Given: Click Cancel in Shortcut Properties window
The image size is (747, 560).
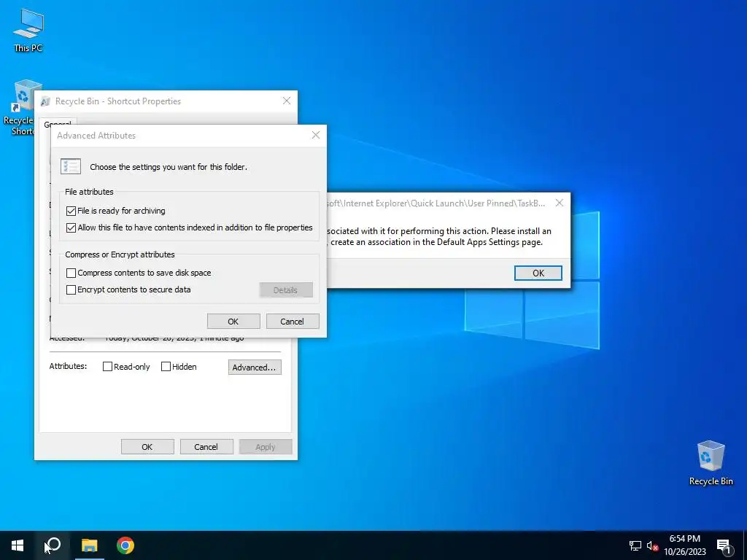Looking at the screenshot, I should point(206,447).
